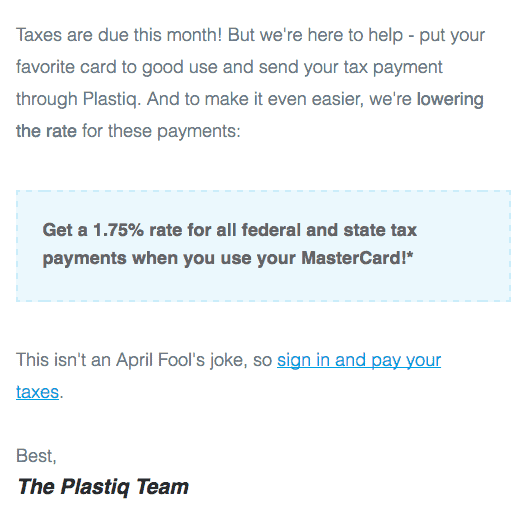Select "The Plastiq Team" signature text
The image size is (524, 513).
point(103,487)
